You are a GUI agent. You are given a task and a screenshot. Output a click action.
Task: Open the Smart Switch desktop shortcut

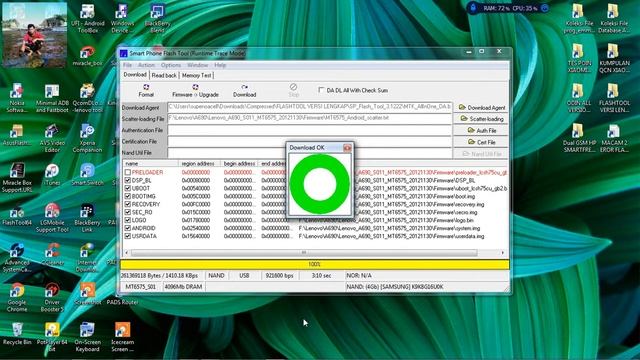pyautogui.click(x=87, y=175)
